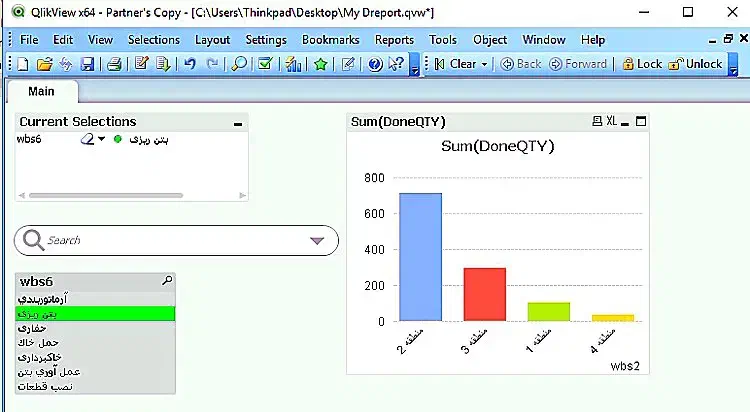The image size is (750, 412).
Task: Open the Layout menu
Action: (212, 40)
